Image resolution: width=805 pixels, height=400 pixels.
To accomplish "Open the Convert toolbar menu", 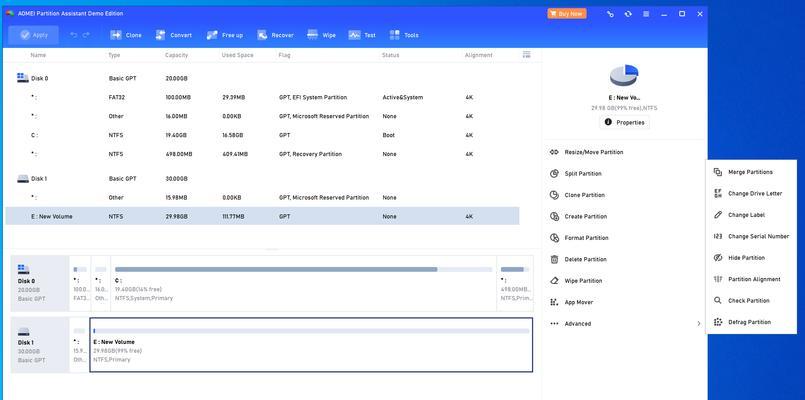I will click(x=174, y=35).
